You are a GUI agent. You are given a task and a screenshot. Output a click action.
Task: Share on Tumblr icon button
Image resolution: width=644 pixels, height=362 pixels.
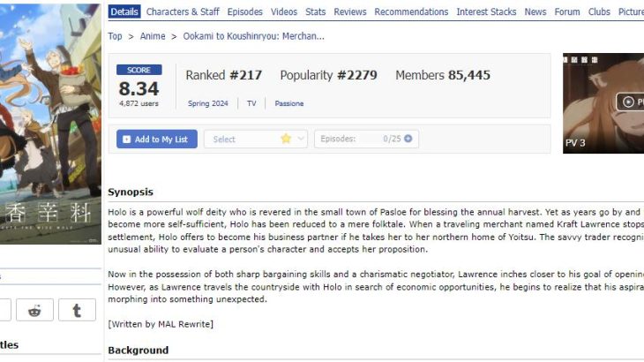78,310
